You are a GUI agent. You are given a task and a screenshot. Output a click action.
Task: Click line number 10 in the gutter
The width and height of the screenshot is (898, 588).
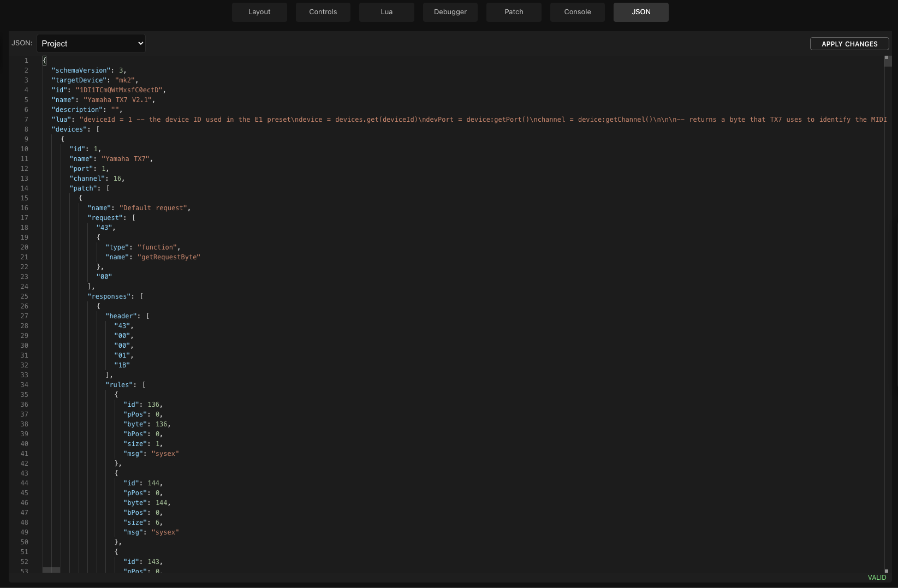pyautogui.click(x=24, y=149)
